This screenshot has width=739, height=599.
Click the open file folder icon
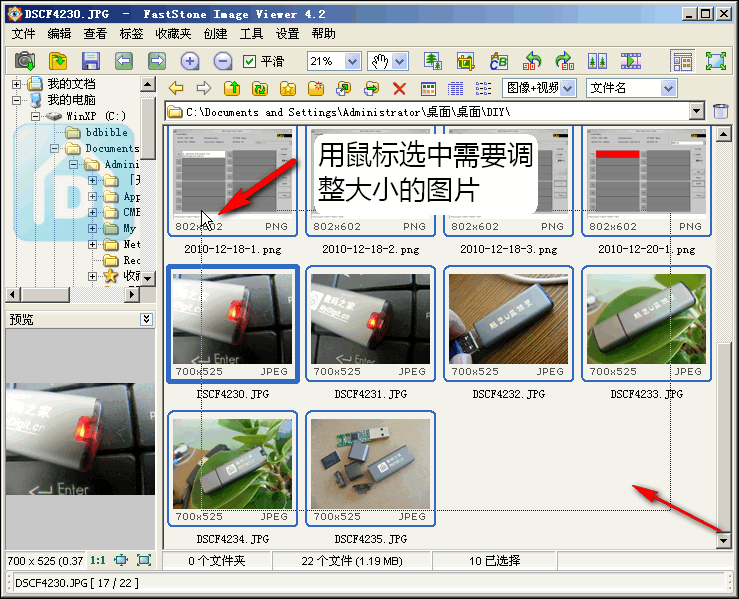pyautogui.click(x=58, y=61)
